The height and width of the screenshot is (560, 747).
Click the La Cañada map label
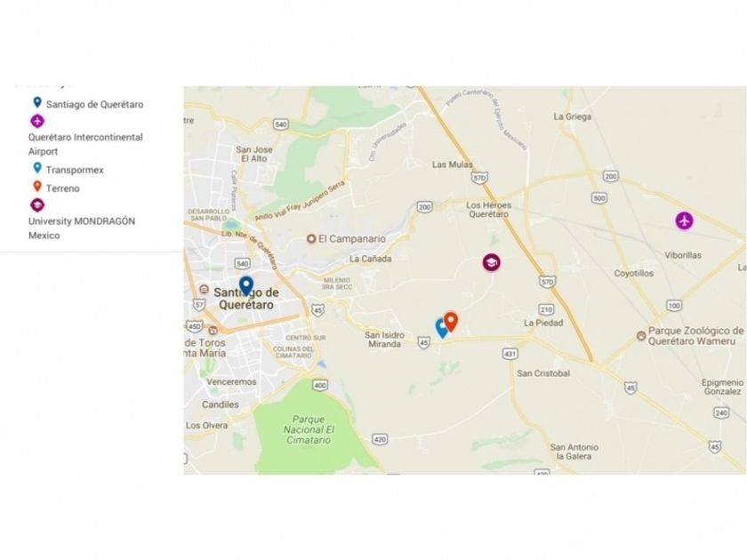pos(370,259)
